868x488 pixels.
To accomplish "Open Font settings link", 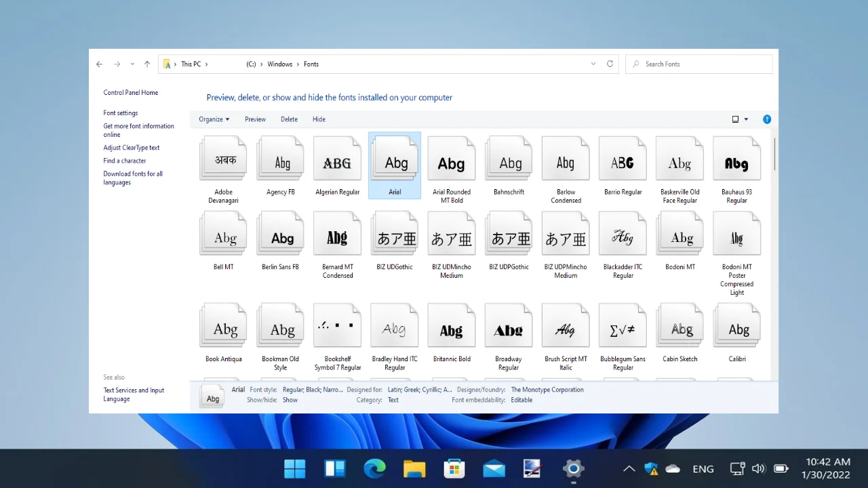I will point(121,113).
